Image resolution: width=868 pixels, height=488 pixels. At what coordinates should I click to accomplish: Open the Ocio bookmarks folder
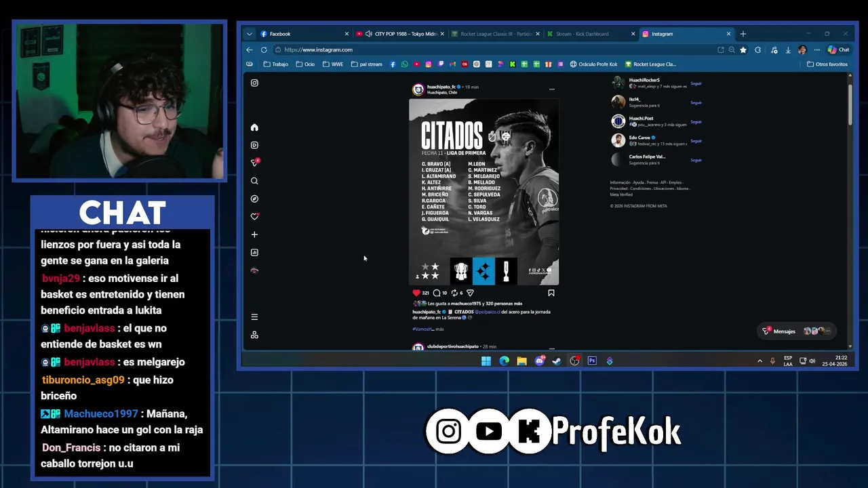(306, 64)
